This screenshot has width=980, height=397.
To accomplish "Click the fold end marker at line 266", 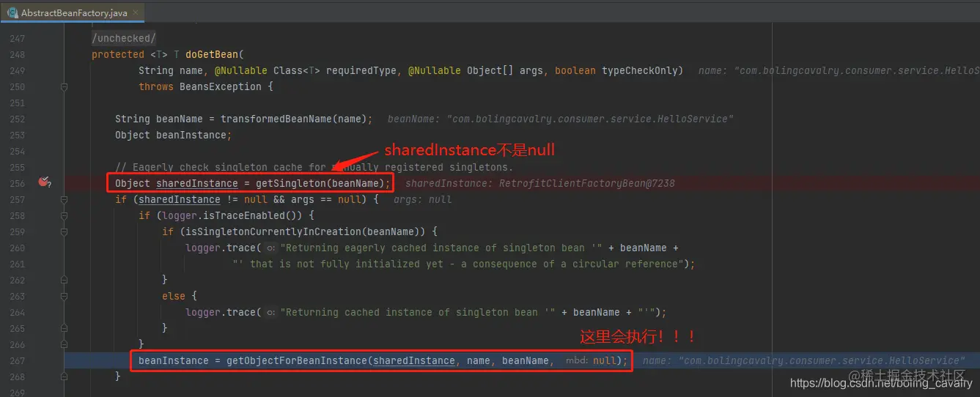I will click(65, 344).
